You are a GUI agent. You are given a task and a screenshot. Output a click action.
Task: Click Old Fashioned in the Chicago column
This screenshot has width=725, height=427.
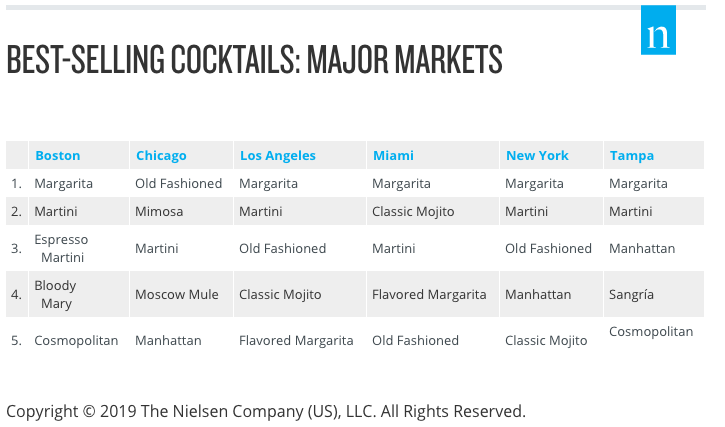point(178,184)
